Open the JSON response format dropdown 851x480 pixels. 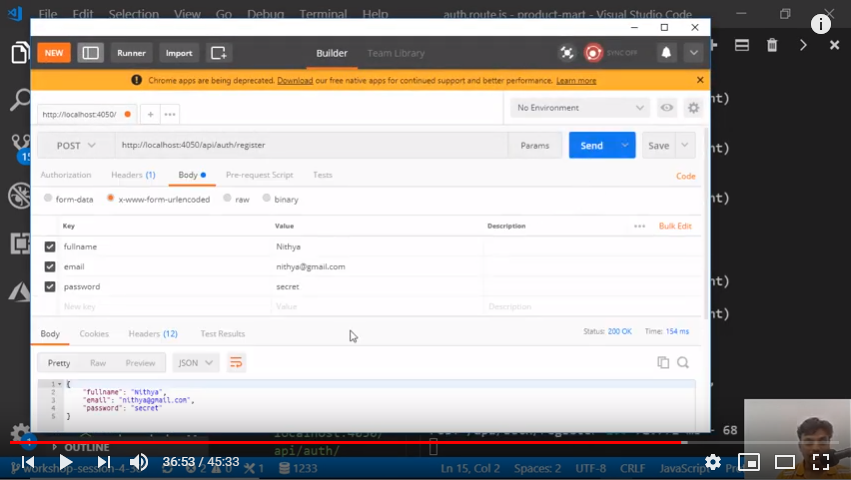(x=195, y=363)
